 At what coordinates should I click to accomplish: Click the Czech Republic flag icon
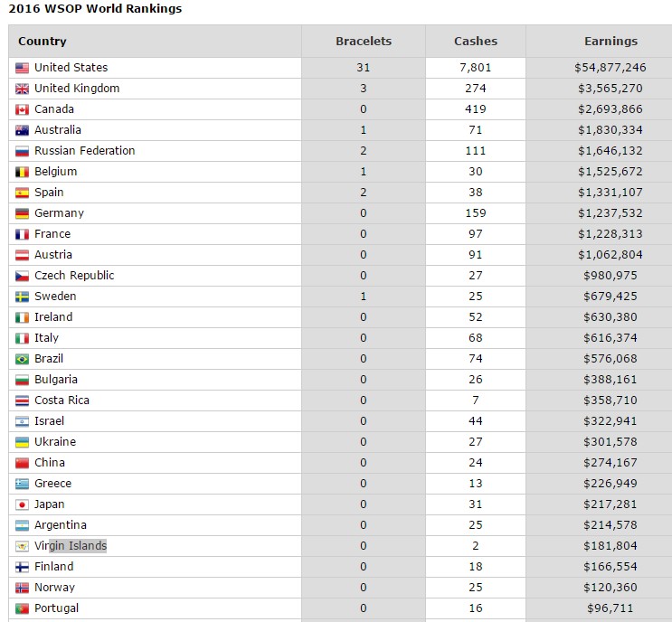click(22, 276)
